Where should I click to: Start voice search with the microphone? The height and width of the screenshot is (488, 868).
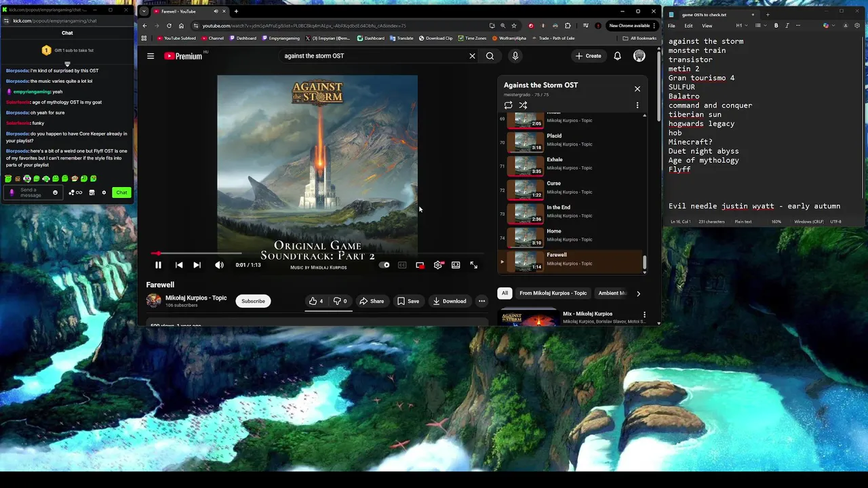[515, 56]
